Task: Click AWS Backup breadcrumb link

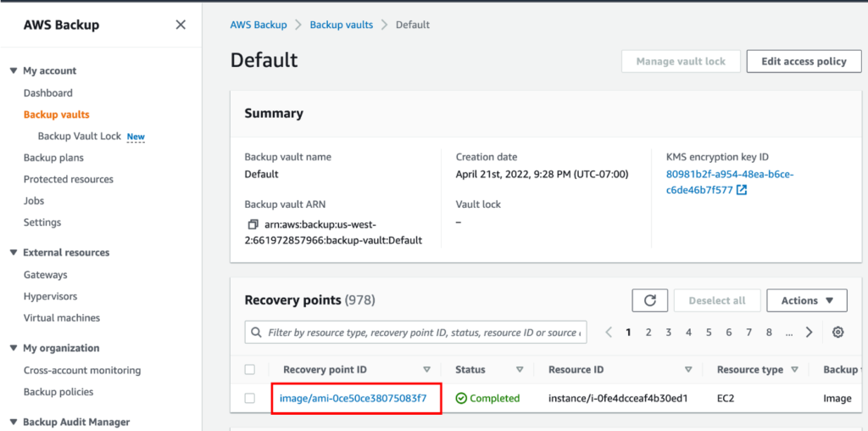Action: (x=259, y=25)
